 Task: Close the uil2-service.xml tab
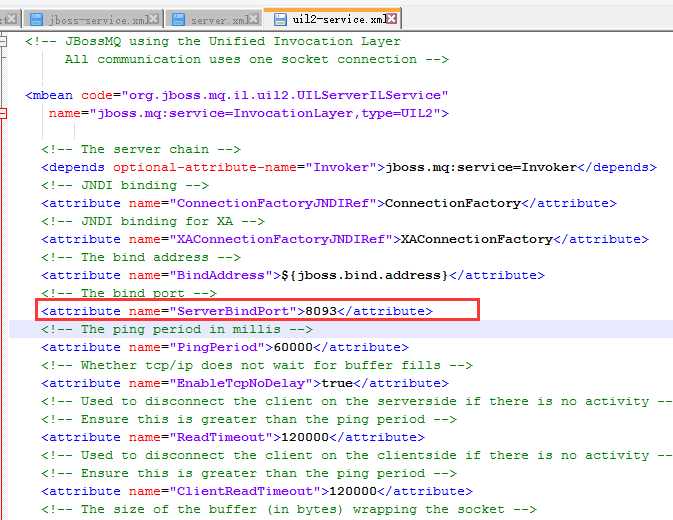pyautogui.click(x=391, y=18)
